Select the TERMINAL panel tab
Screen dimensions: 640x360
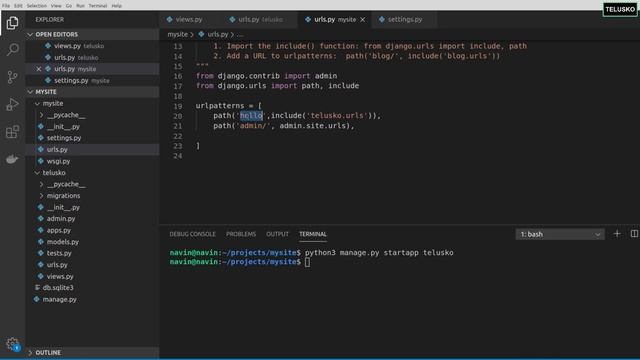pyautogui.click(x=313, y=234)
